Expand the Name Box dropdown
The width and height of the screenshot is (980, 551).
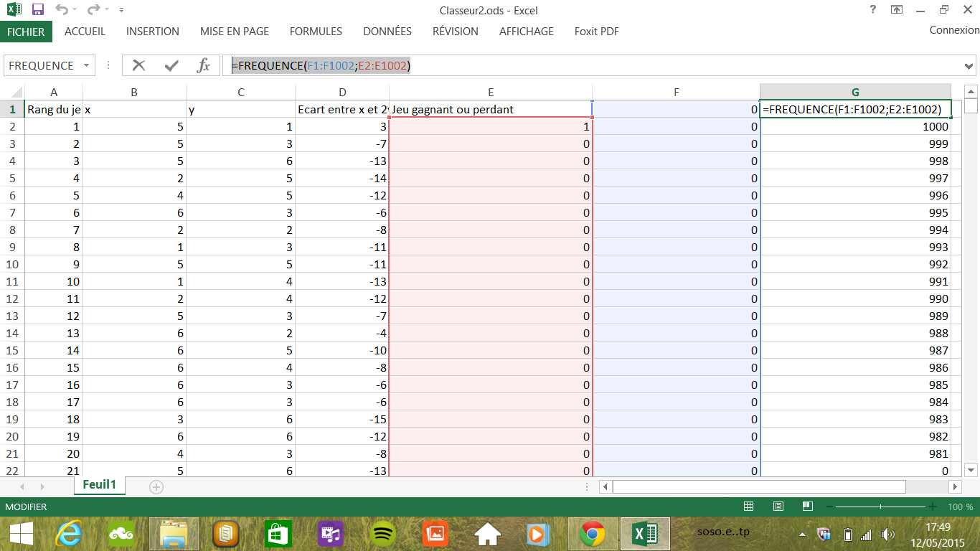[x=87, y=65]
